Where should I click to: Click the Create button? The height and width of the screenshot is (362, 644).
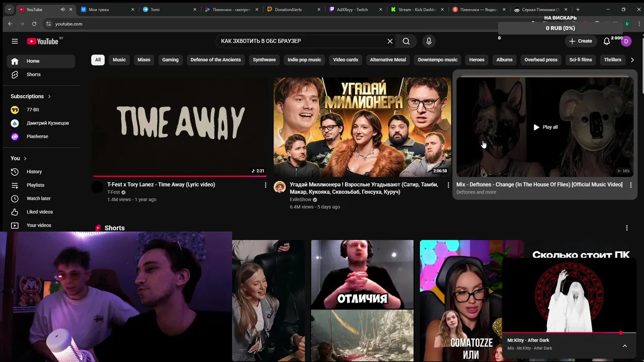point(580,41)
